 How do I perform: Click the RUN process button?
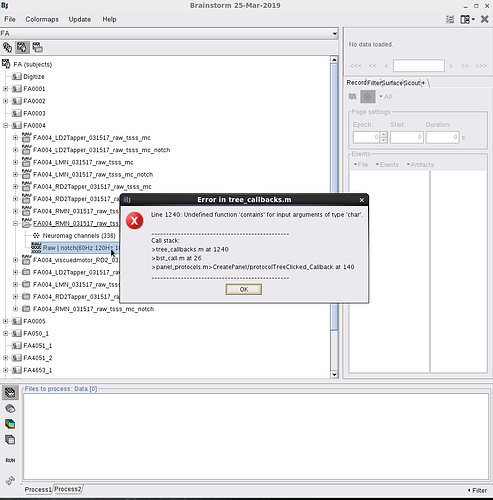point(10,460)
